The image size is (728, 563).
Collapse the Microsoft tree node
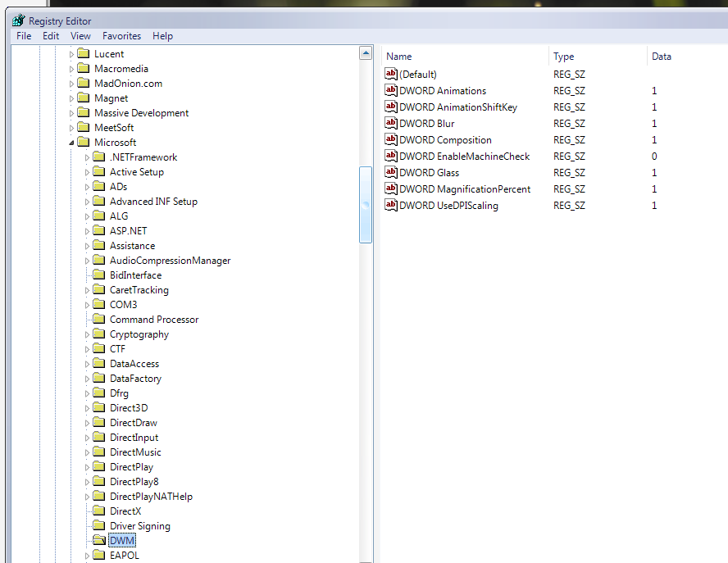point(71,143)
